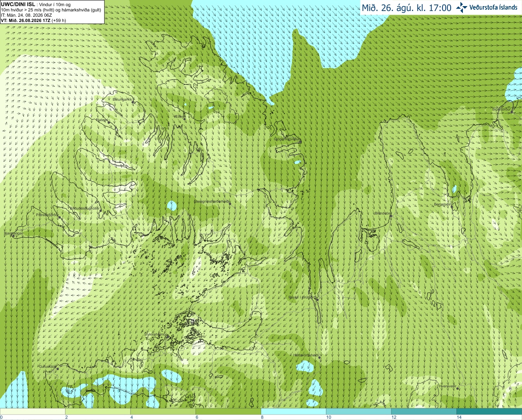
Task: Select the Blönduós station dot
Action: (391, 217)
